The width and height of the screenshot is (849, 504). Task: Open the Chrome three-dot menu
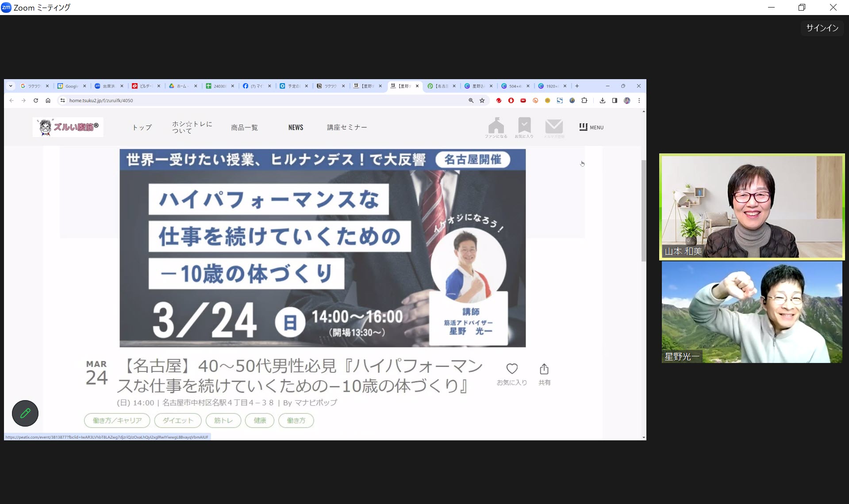(639, 101)
